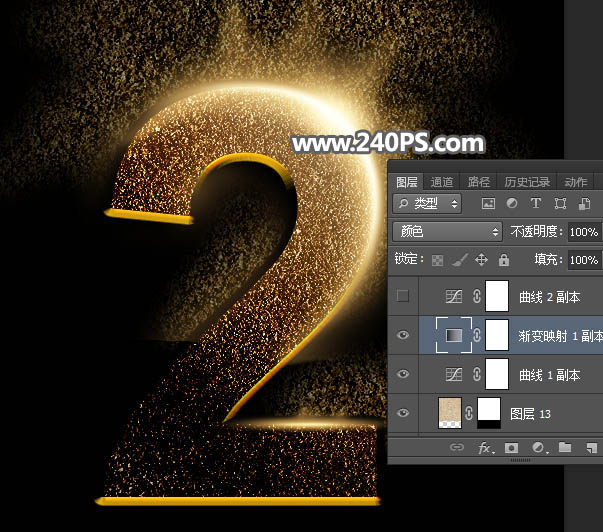Open the 动作 tab
Viewport: 603px width, 532px height.
(576, 182)
